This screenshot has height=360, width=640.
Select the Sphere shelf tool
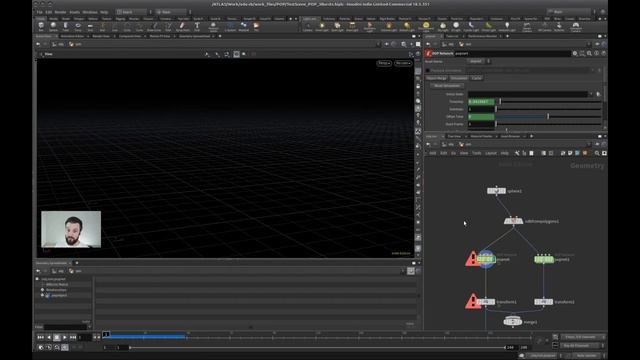tap(53, 27)
